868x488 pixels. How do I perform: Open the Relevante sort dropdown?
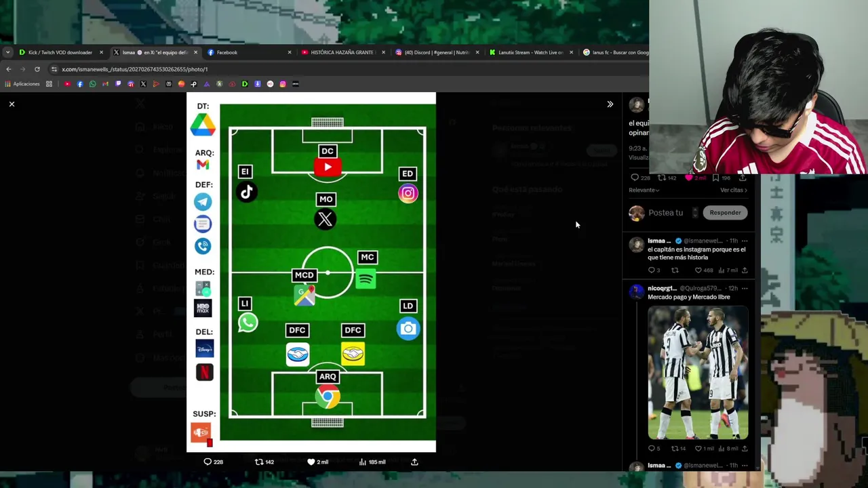(644, 190)
